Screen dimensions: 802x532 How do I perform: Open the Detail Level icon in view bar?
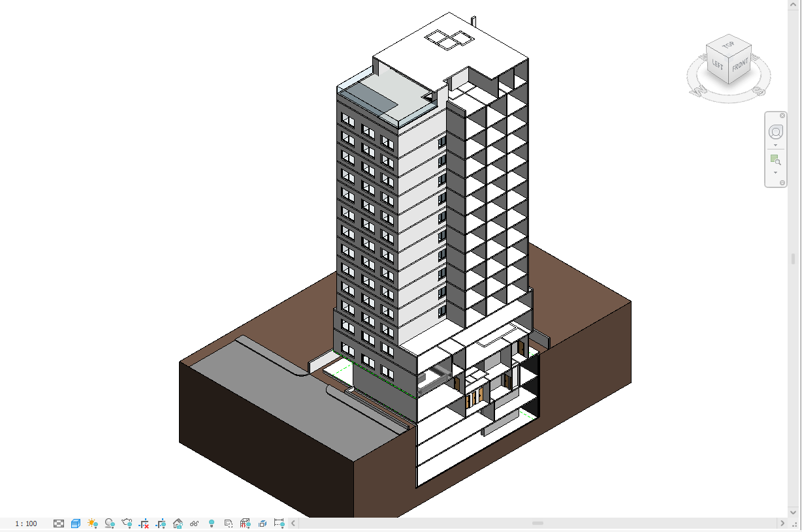tap(59, 524)
